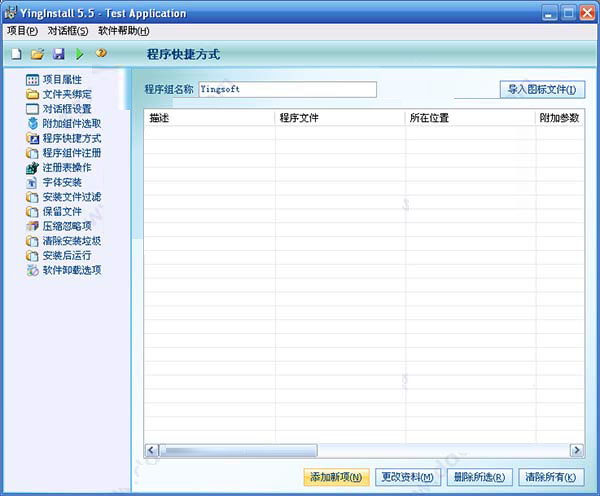Click the 项目属性 sidebar icon
Viewport: 600px width, 496px height.
point(33,80)
